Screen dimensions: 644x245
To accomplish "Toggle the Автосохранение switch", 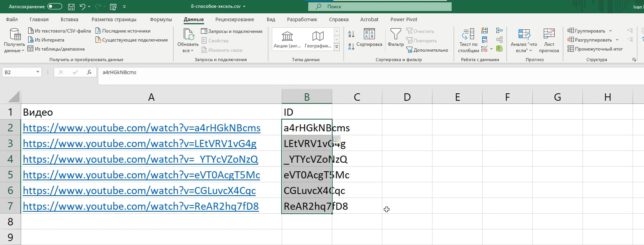I will pyautogui.click(x=54, y=6).
